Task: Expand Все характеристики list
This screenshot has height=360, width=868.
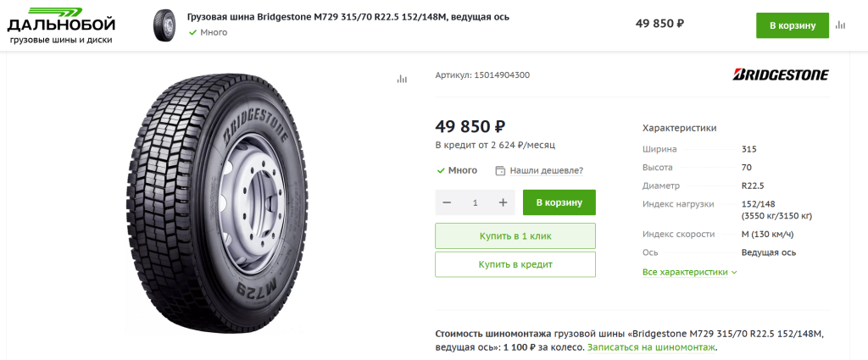Action: coord(690,272)
